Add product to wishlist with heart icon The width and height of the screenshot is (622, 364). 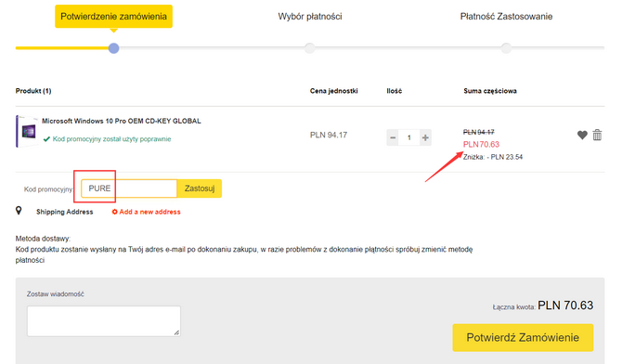(x=582, y=136)
